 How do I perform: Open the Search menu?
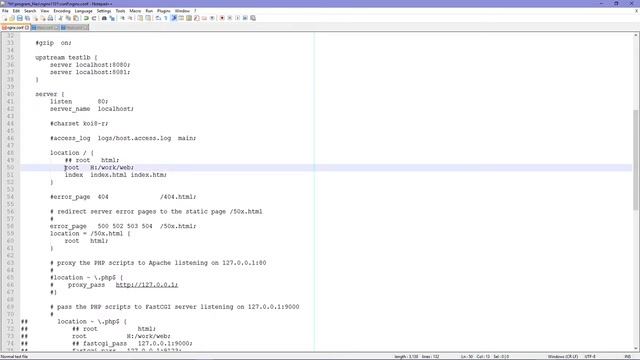[30, 11]
